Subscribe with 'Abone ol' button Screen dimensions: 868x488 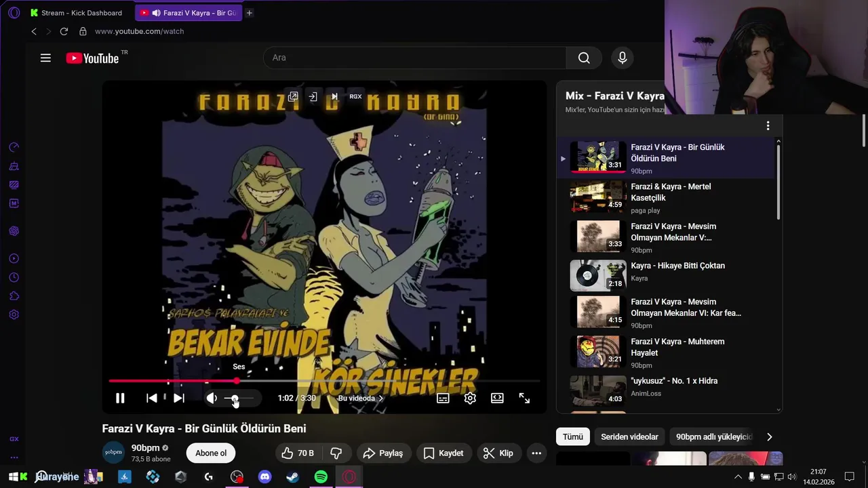pyautogui.click(x=211, y=453)
